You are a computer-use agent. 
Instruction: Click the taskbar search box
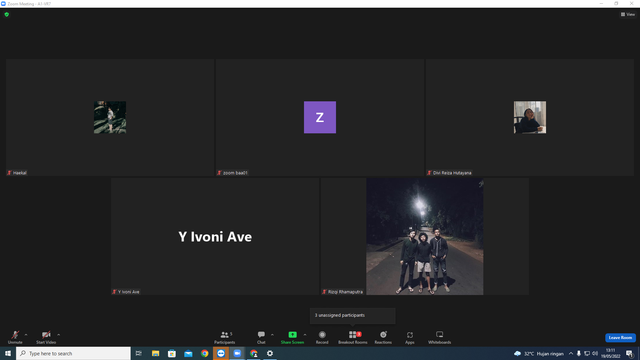click(x=73, y=353)
